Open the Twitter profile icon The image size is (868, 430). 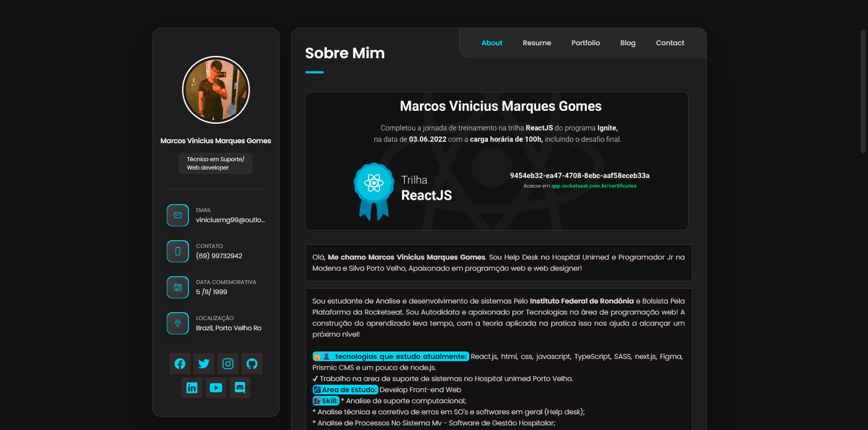[204, 363]
